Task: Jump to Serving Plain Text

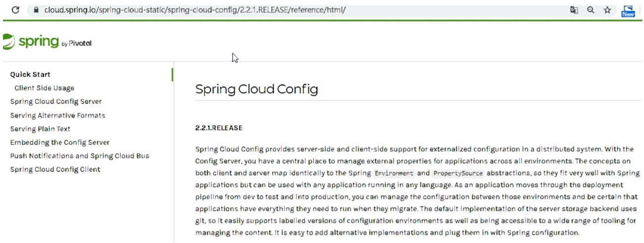Action: coord(40,128)
